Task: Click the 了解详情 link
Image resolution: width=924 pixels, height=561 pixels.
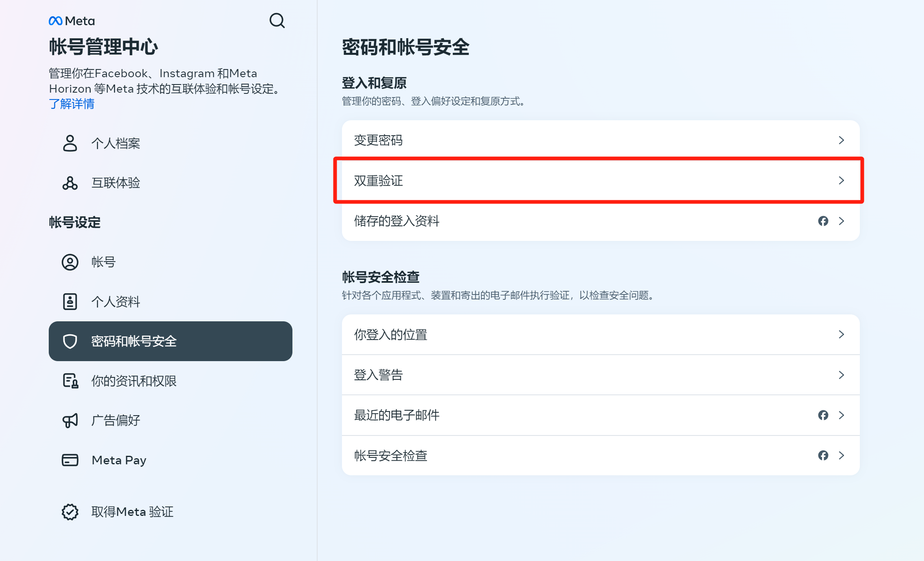Action: point(71,104)
